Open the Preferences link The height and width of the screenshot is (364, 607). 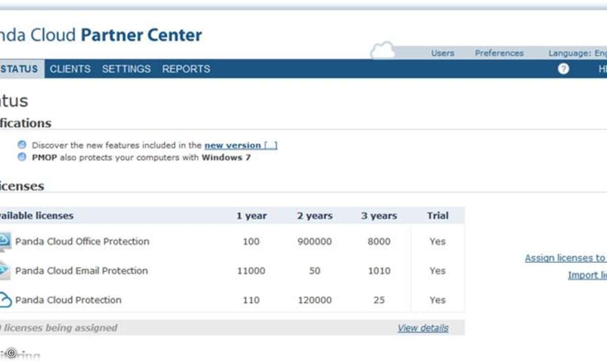(499, 53)
